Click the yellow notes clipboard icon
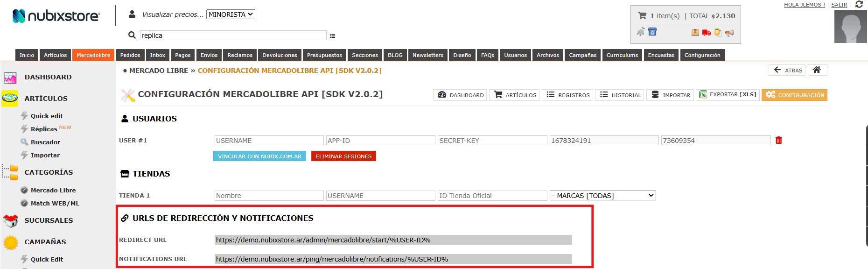 (718, 32)
